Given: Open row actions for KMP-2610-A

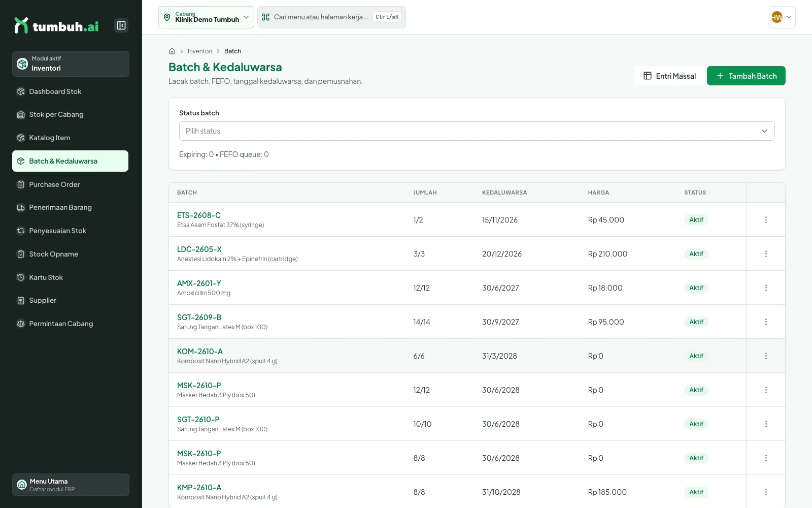Looking at the screenshot, I should pos(766,492).
